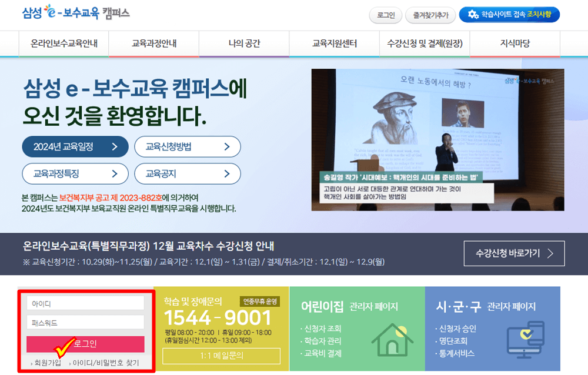Click the house icon in 어린이집 panel

pyautogui.click(x=392, y=339)
